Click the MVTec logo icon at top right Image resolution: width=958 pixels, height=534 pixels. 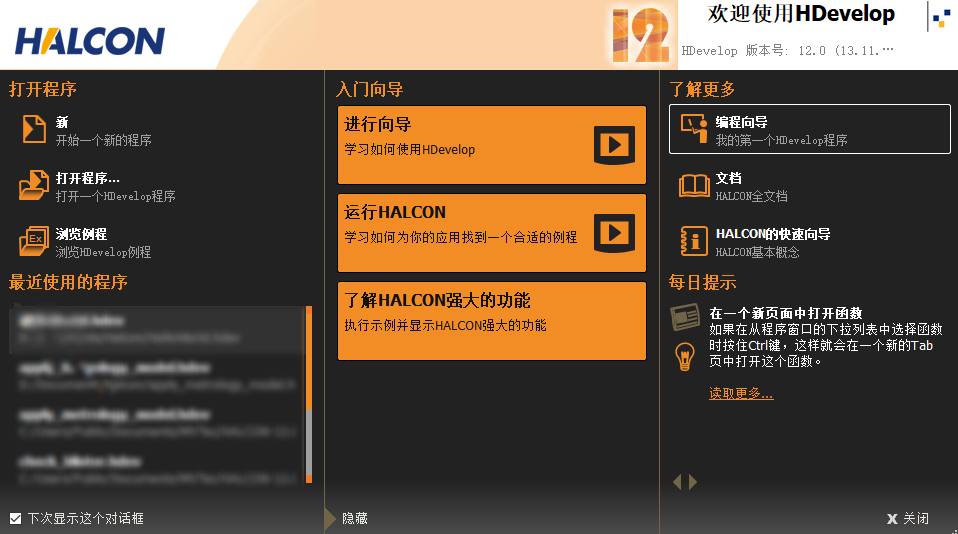941,16
